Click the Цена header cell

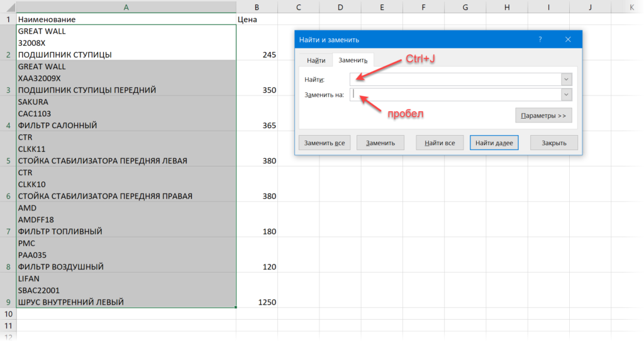click(x=257, y=19)
